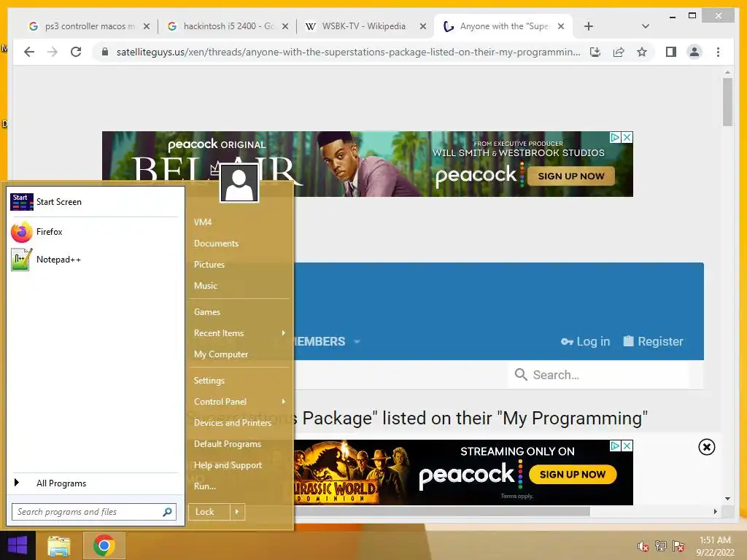
Task: Click the address bar URL
Action: (348, 52)
